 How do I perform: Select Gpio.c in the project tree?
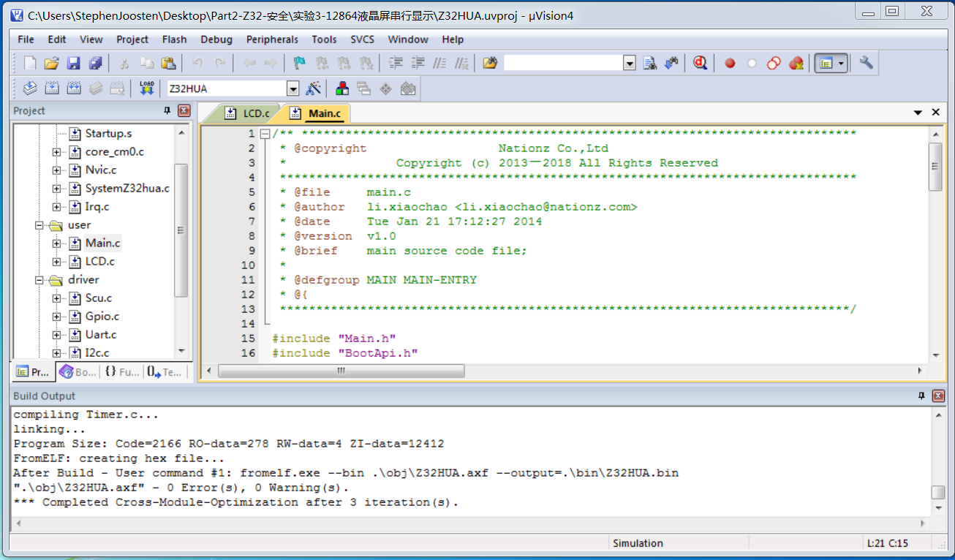pos(102,317)
